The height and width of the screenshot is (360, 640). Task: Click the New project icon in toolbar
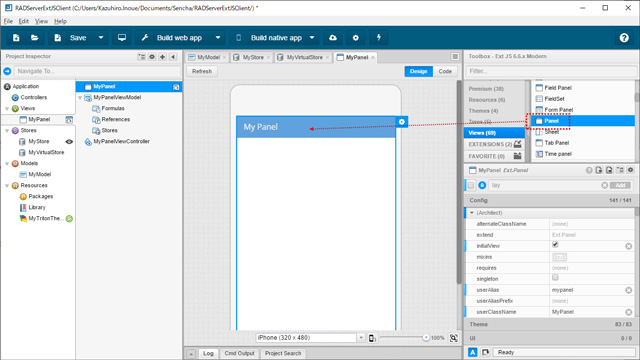click(x=16, y=38)
